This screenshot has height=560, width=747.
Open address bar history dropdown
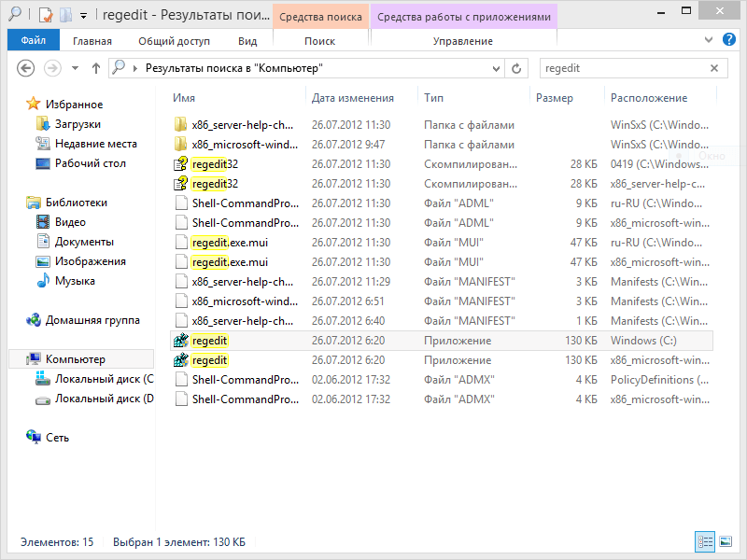click(495, 68)
